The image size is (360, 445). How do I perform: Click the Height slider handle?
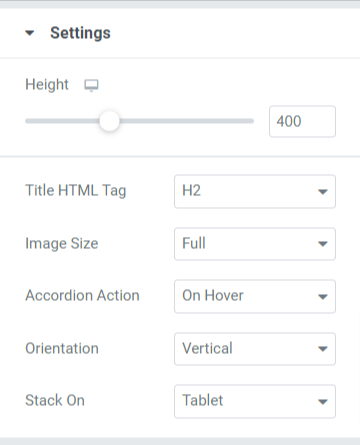coord(109,121)
